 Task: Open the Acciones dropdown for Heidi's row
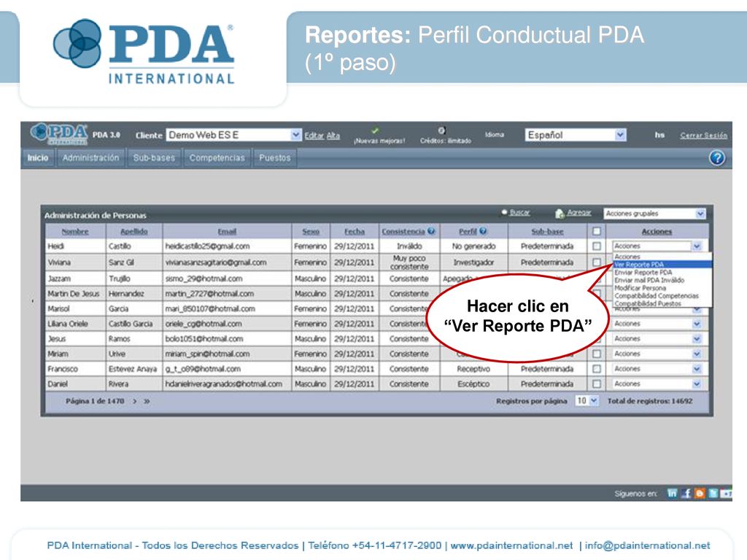click(657, 246)
